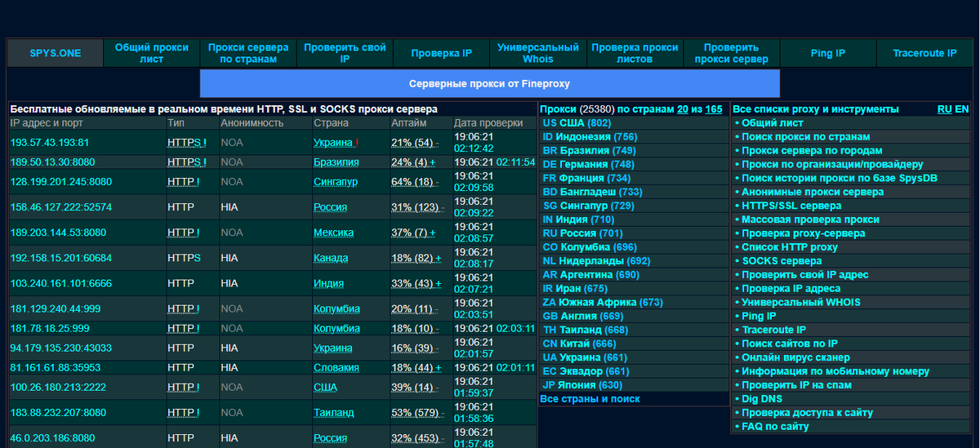Open the Ping IP tab
The width and height of the screenshot is (980, 448).
tap(827, 53)
